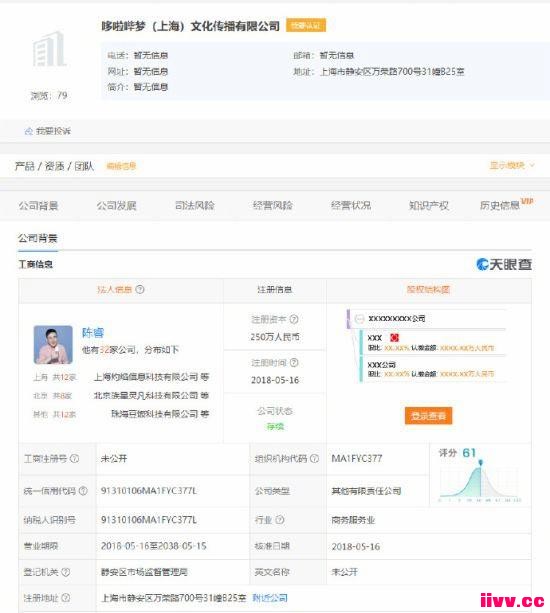Click help icon next to 组织机构代码
Image resolution: width=550 pixels, height=613 pixels.
click(x=314, y=458)
